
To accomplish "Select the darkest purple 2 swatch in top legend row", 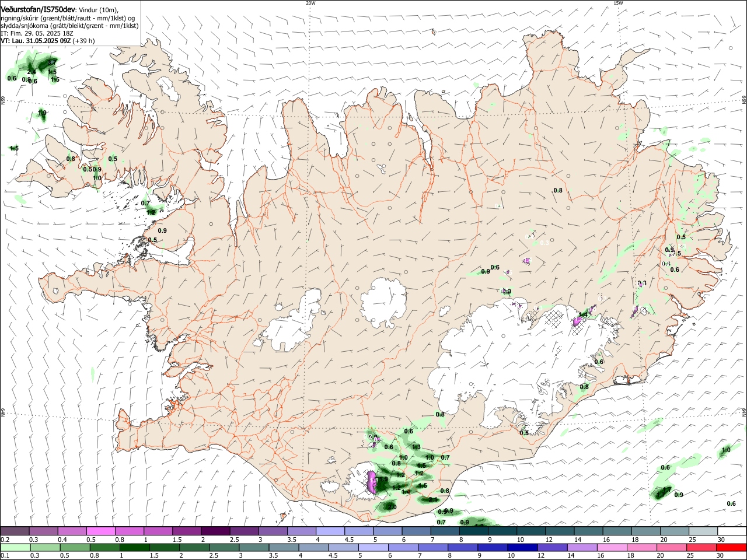I will (x=215, y=531).
